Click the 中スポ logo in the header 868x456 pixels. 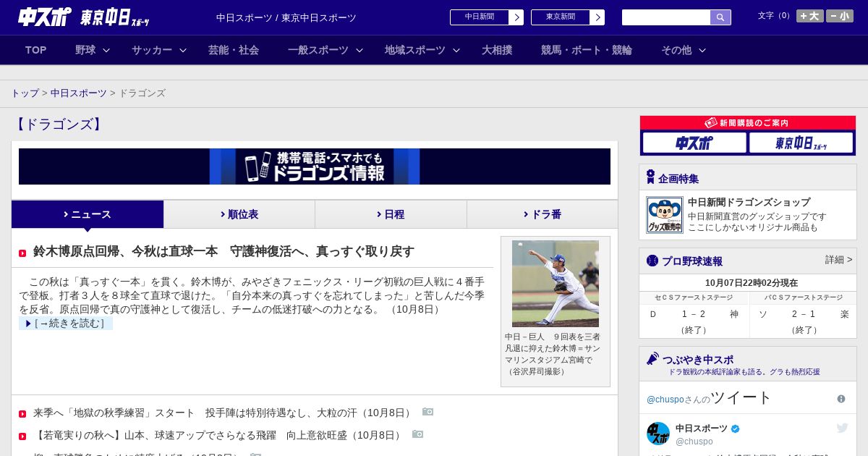pyautogui.click(x=45, y=17)
